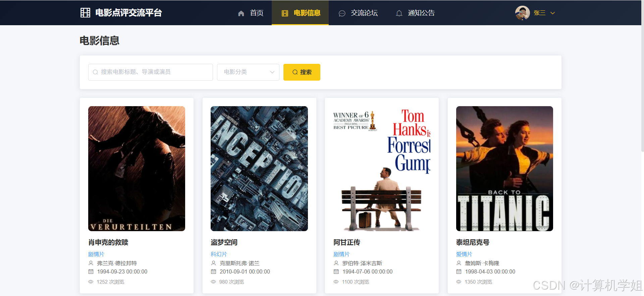
Task: Click the 电影点评交流平台 site title
Action: click(129, 13)
